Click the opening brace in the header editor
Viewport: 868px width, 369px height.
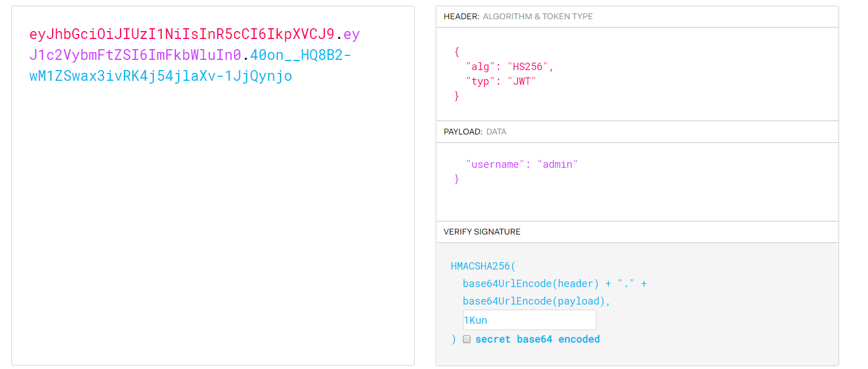point(457,51)
